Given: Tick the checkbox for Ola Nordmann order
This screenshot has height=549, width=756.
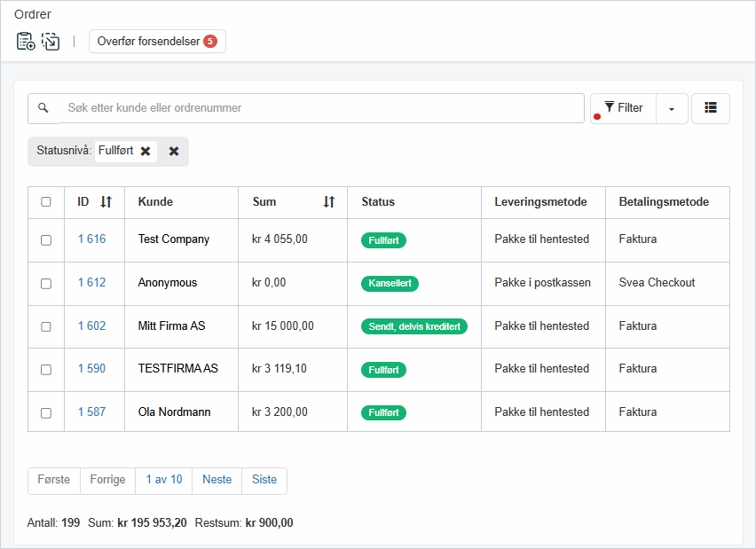Looking at the screenshot, I should [46, 412].
